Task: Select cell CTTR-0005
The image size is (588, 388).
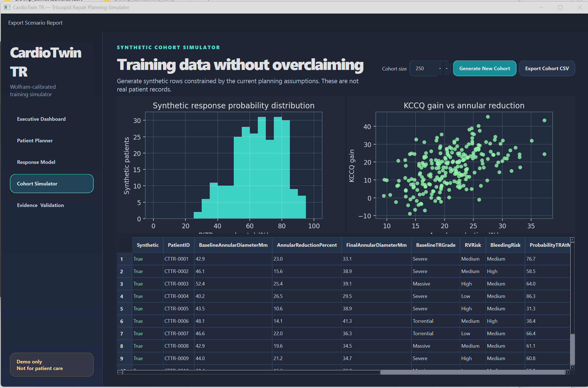Action: pyautogui.click(x=179, y=309)
